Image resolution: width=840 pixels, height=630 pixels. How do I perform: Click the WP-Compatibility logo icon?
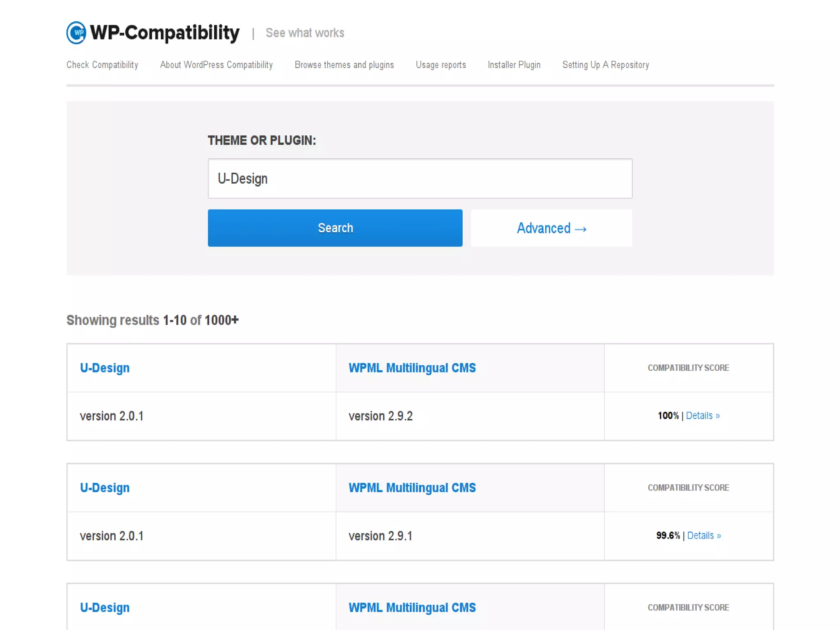pos(76,33)
